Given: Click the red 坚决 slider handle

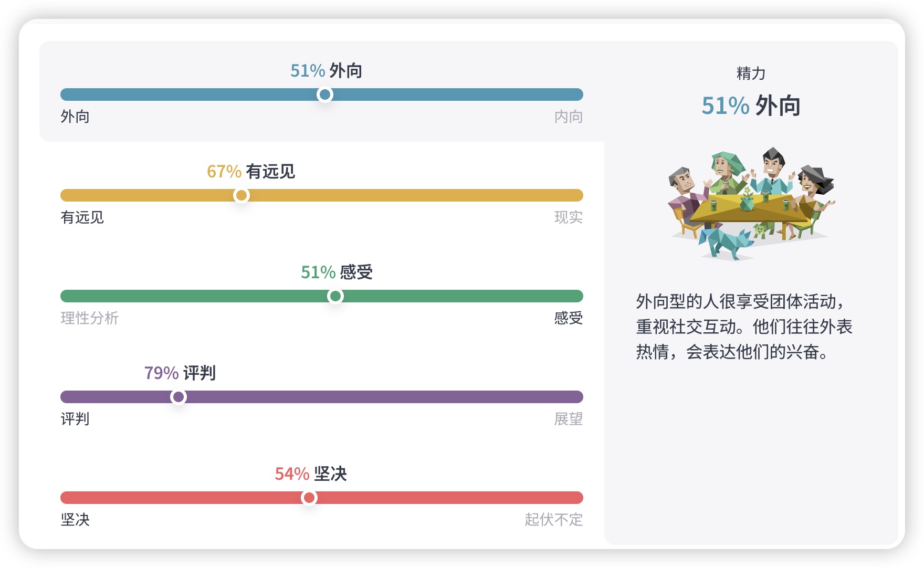Looking at the screenshot, I should [309, 498].
